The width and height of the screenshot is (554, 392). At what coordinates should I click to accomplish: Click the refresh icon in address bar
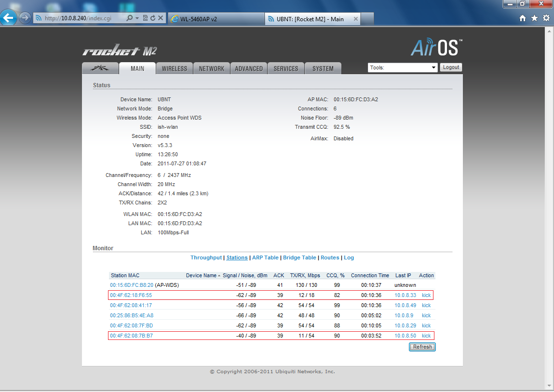153,18
